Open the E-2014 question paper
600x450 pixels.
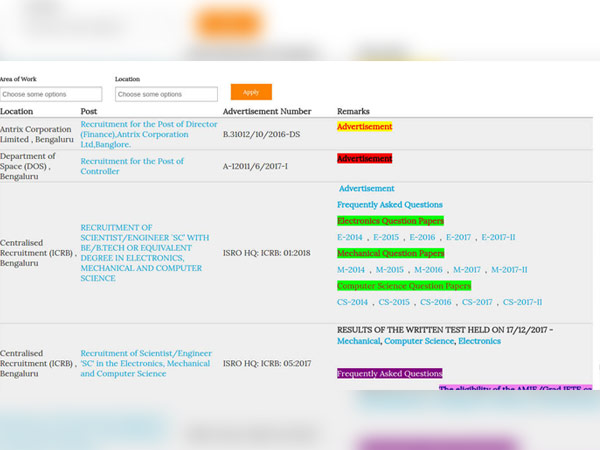point(350,237)
